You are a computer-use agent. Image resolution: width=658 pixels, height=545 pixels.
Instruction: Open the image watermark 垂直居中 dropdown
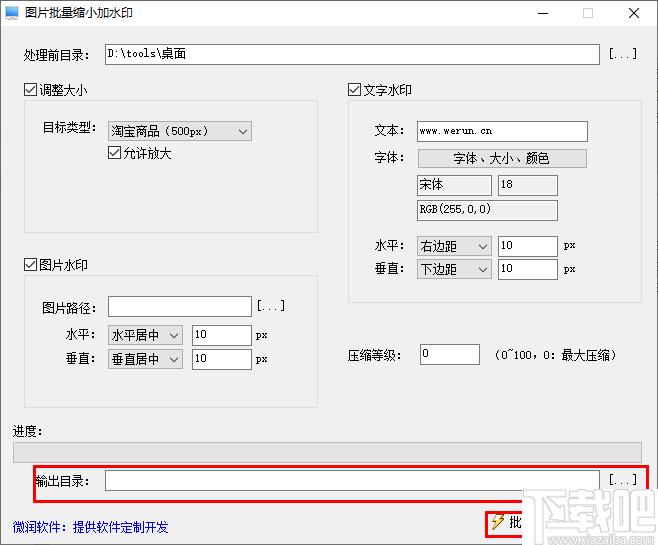tap(145, 359)
